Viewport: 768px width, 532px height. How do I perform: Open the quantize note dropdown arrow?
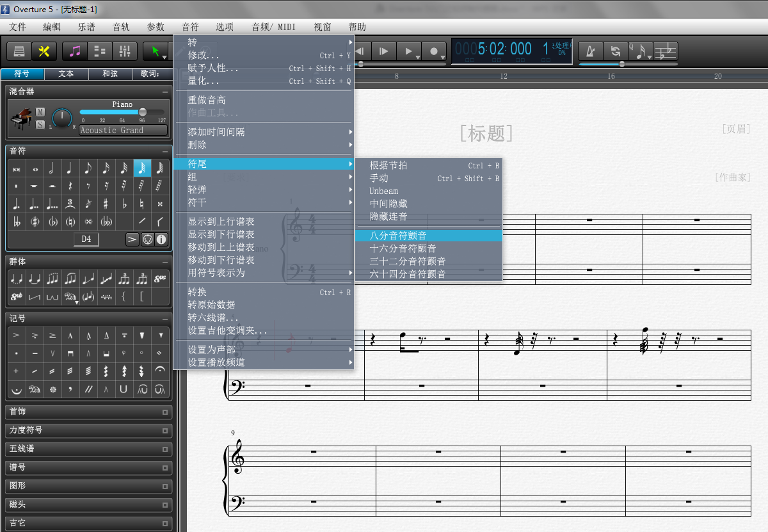[x=650, y=58]
